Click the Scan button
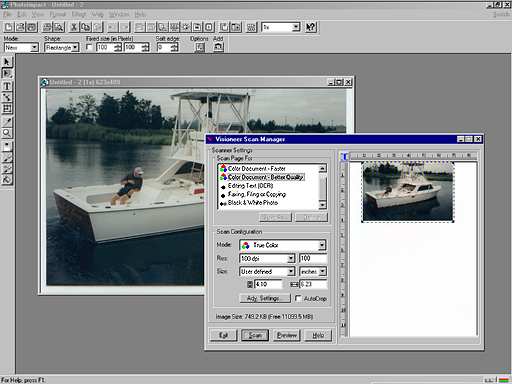This screenshot has height=384, width=512. pos(255,335)
